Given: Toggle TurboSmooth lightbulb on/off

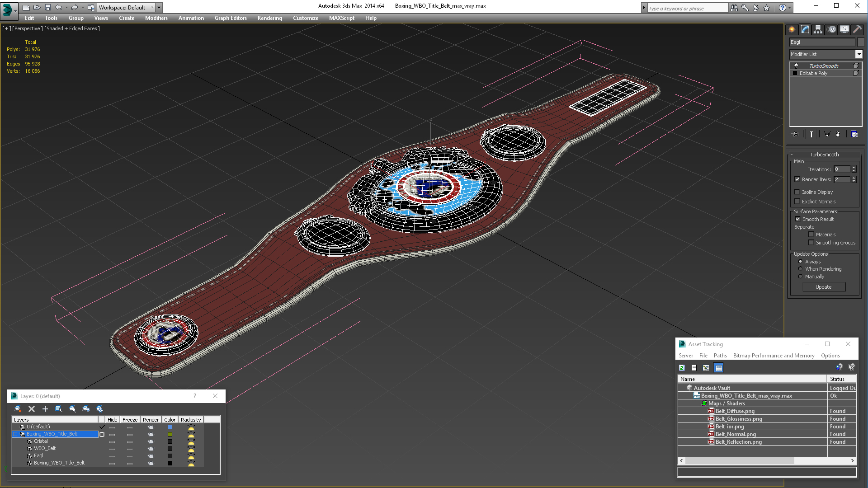Looking at the screenshot, I should [796, 66].
